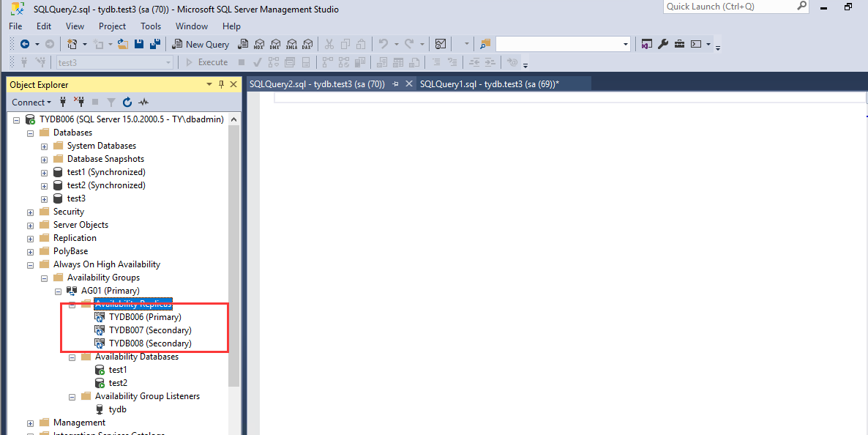
Task: Save the current query with the disk icon
Action: (x=139, y=44)
